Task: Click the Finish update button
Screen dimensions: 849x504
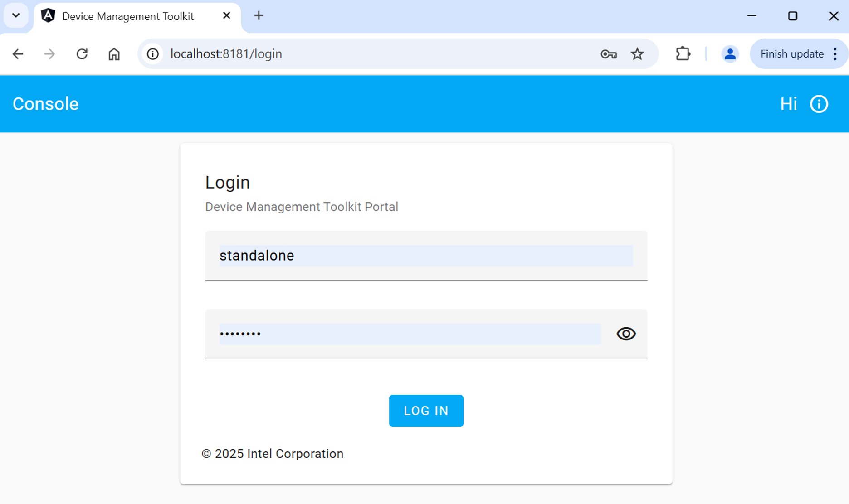Action: 791,53
